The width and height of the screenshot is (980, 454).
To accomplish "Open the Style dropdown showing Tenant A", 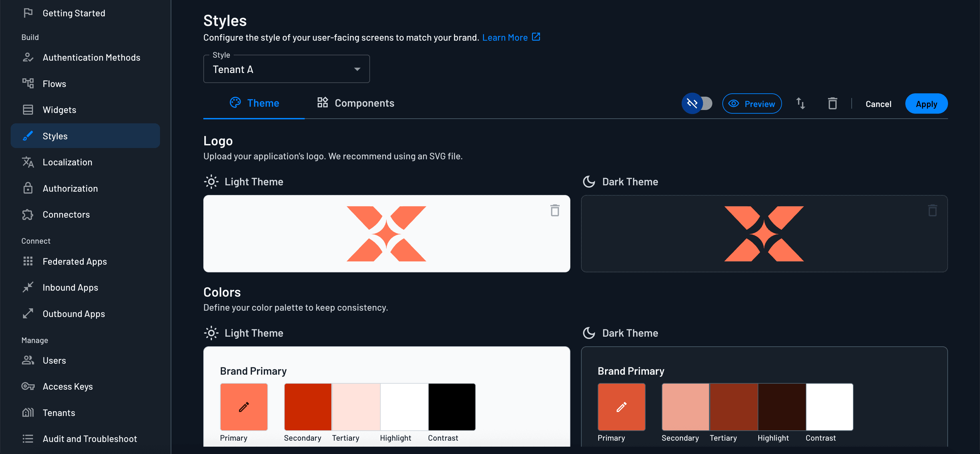I will (x=282, y=69).
